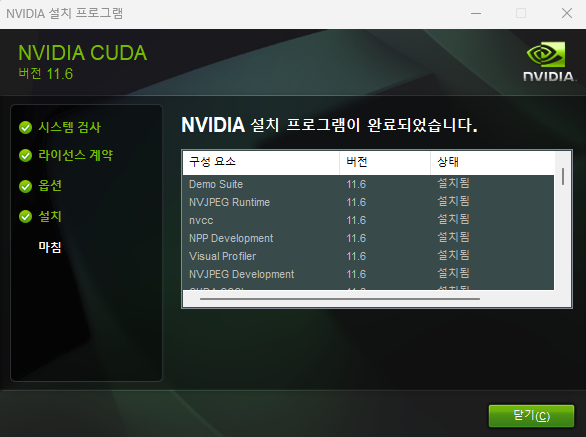Screen dimensions: 586x437
Task: Click the 상태 column header
Action: (492, 162)
